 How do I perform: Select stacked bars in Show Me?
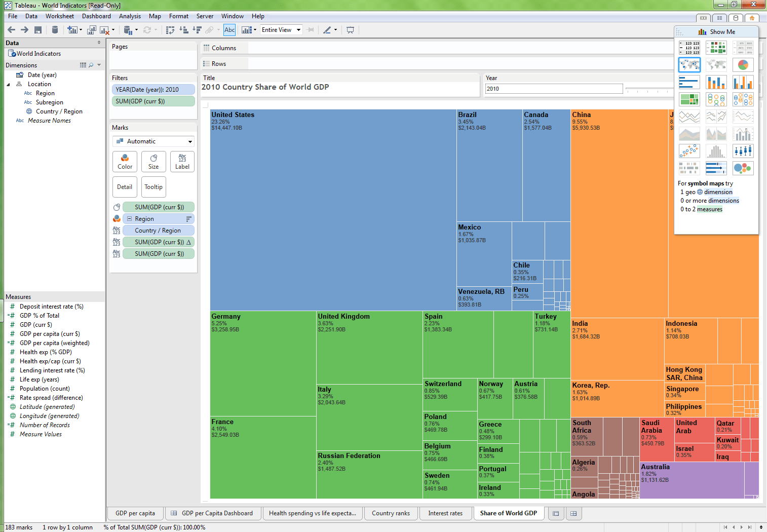(716, 82)
